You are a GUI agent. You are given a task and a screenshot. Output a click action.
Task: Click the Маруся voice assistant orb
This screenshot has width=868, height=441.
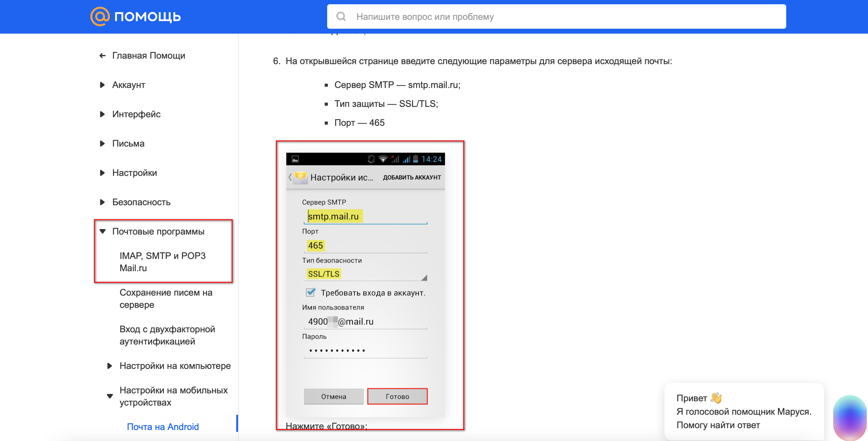[x=850, y=419]
